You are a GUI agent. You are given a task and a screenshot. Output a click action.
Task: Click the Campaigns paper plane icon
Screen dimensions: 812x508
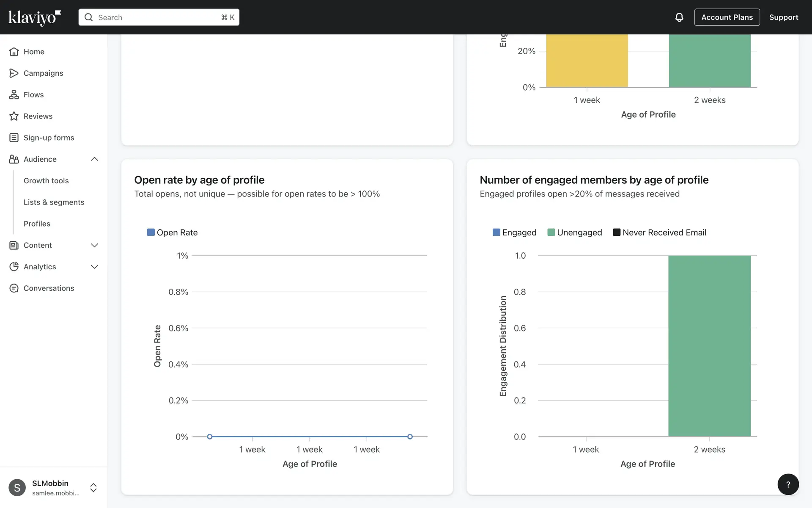[x=14, y=73]
